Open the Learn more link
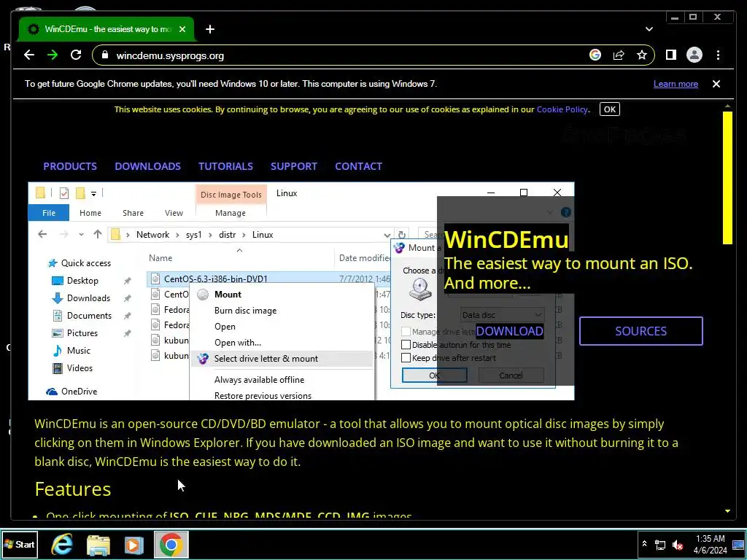Image resolution: width=747 pixels, height=560 pixels. tap(676, 84)
